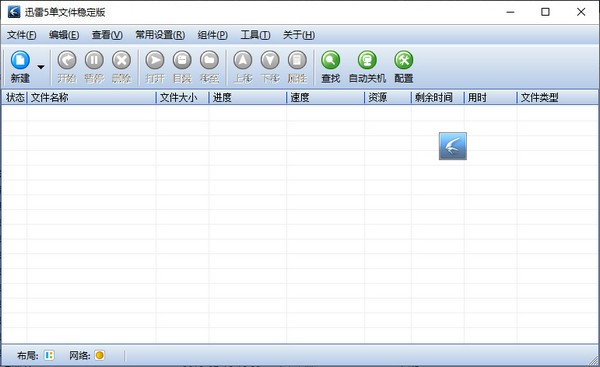Click the floating swallow logo icon
The image size is (600, 367).
[453, 146]
